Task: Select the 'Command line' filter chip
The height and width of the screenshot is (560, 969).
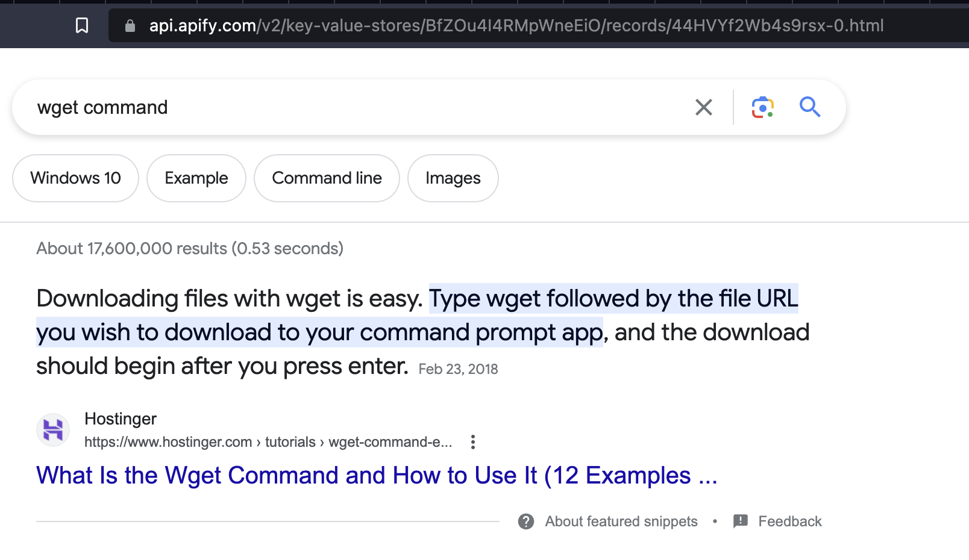Action: (327, 178)
